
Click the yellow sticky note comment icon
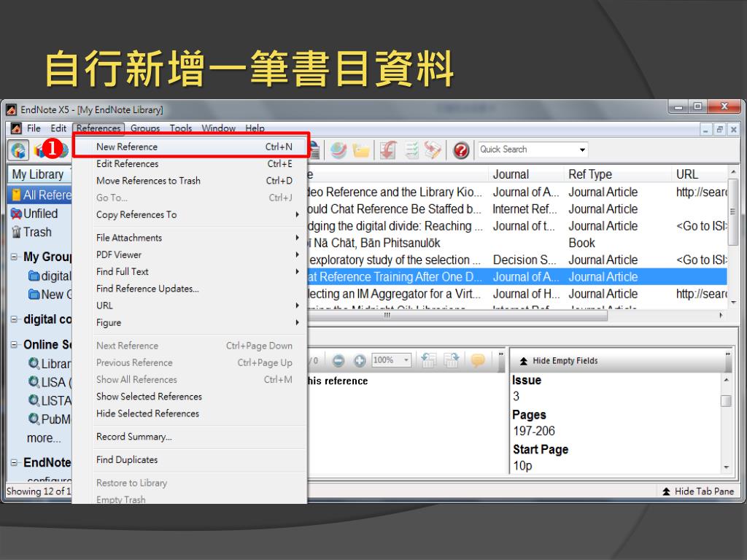click(x=477, y=360)
